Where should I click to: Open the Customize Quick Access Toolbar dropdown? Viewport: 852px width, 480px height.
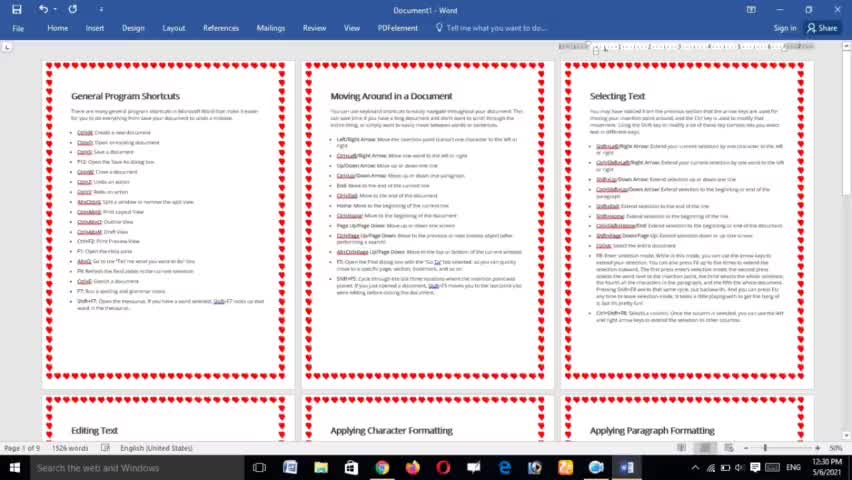click(101, 10)
